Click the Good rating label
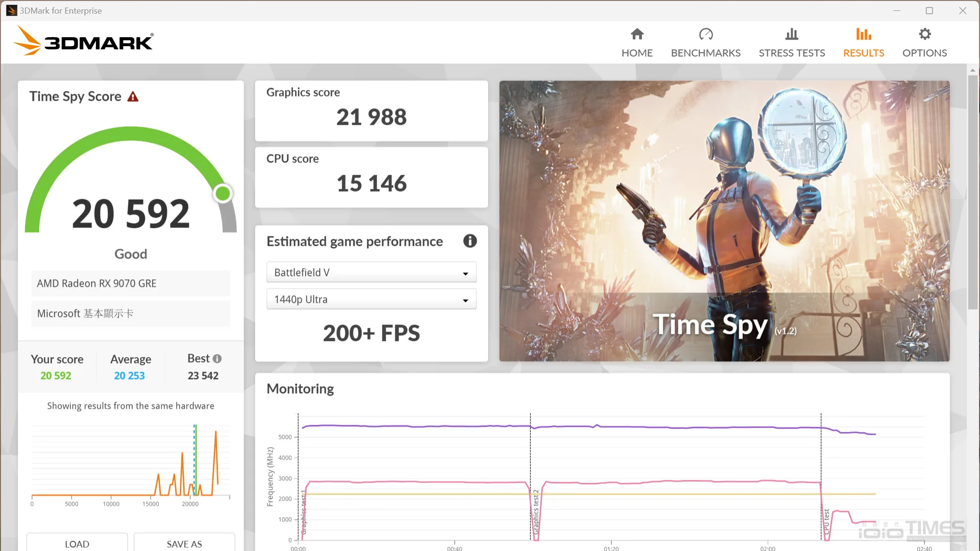Image resolution: width=980 pixels, height=551 pixels. [x=131, y=254]
